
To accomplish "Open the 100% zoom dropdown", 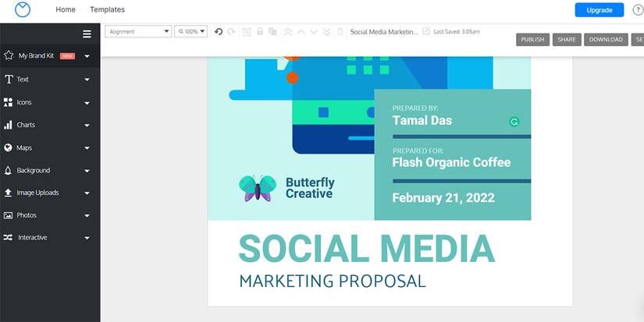I will (190, 32).
